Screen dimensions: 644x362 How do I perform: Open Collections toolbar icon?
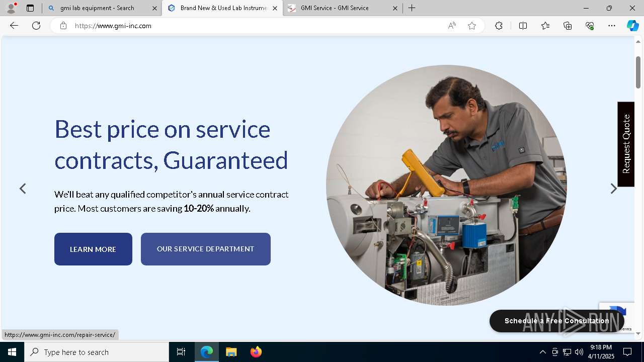pos(568,26)
